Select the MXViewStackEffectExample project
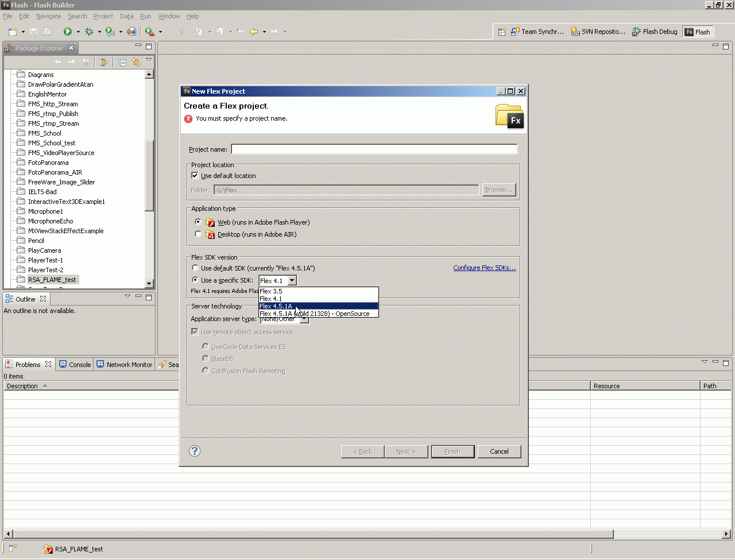This screenshot has height=560, width=735. pyautogui.click(x=66, y=231)
